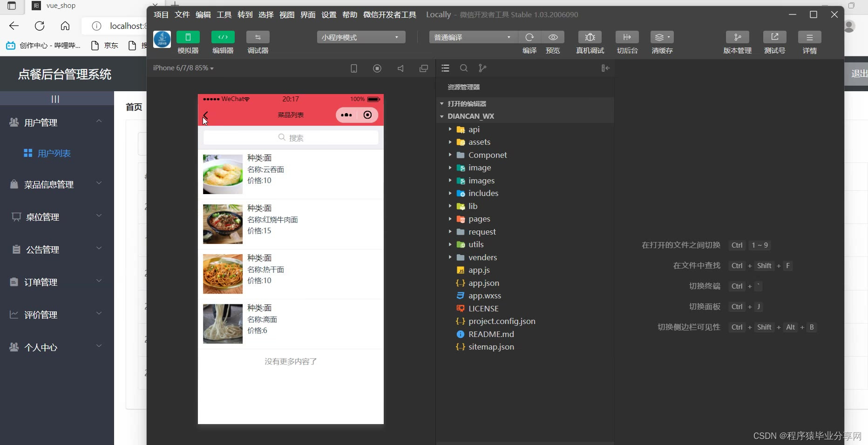This screenshot has width=868, height=445.
Task: Tap the mini program three-dots menu icon
Action: 346,115
